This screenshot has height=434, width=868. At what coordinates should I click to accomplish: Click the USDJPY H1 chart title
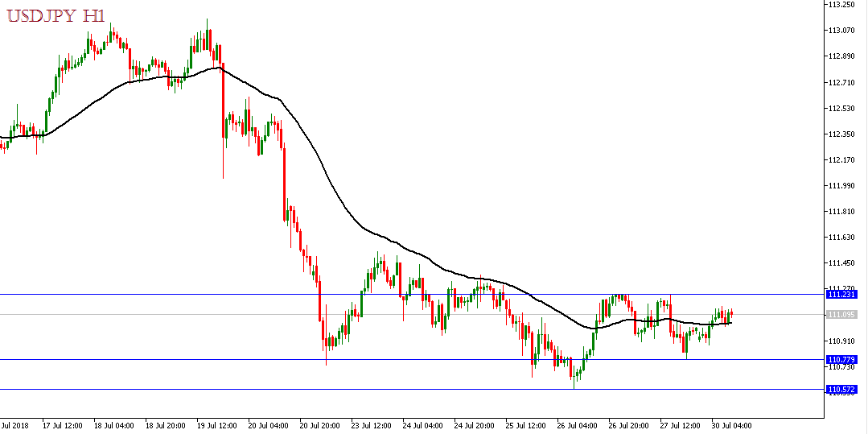pos(54,16)
